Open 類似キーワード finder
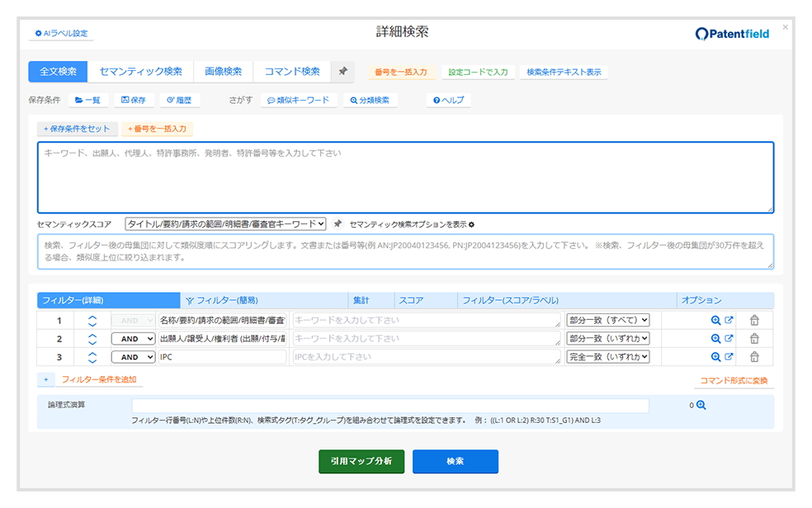 298,100
